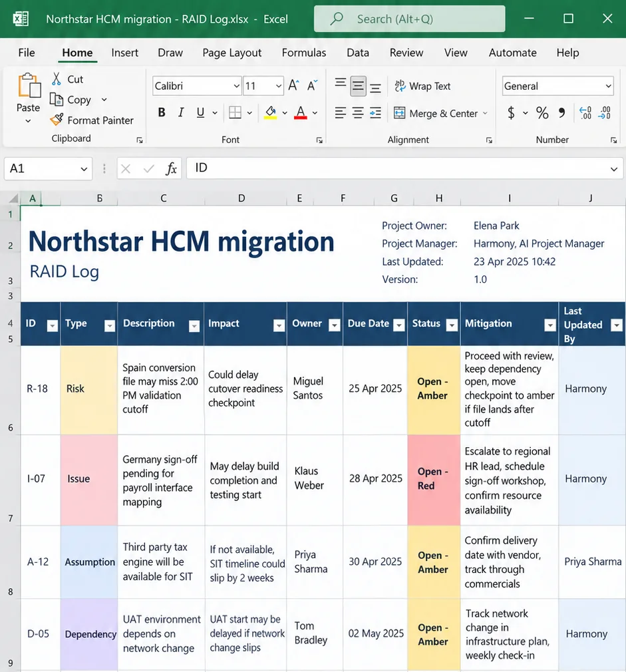Screen dimensions: 626x672
Task: Click the increase decimal icon
Action: (585, 112)
